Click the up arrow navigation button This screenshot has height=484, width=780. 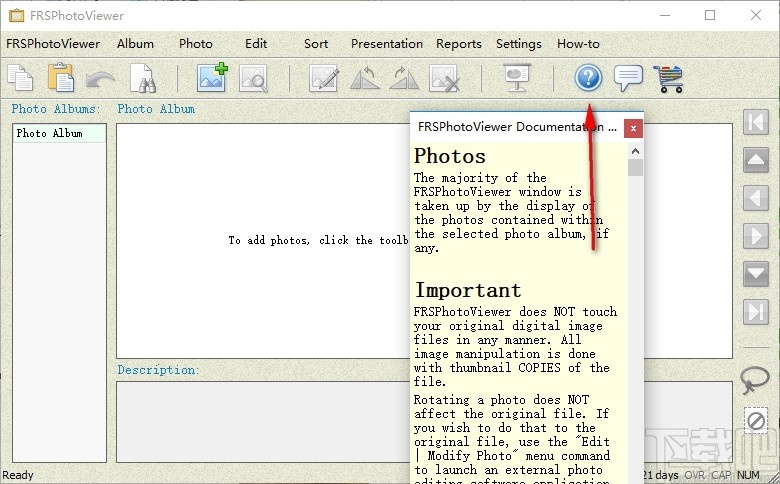(x=756, y=160)
